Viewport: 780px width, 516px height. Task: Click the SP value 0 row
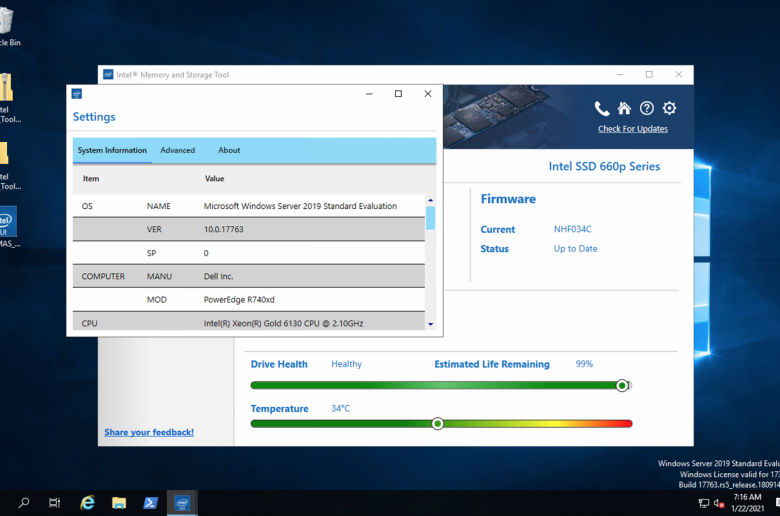point(249,253)
